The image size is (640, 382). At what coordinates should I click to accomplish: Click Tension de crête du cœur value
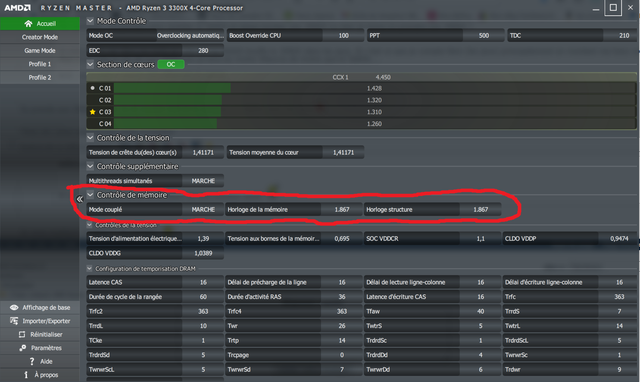coord(203,152)
